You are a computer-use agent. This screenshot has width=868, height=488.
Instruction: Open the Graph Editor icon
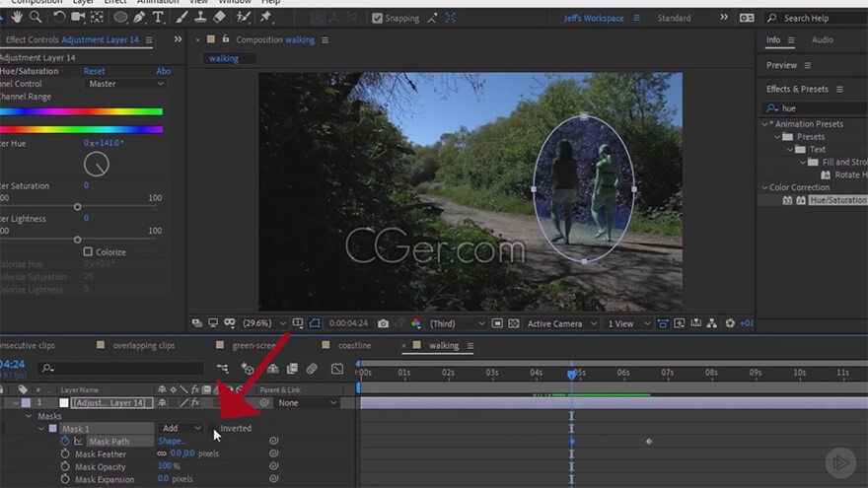[337, 369]
